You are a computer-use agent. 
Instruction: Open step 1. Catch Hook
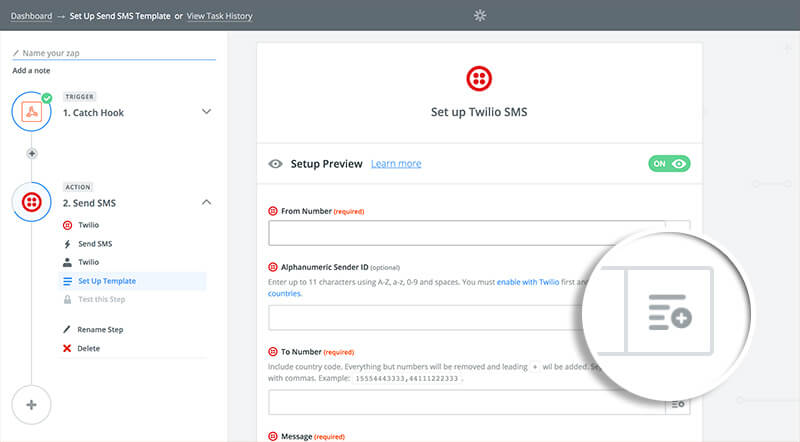93,113
